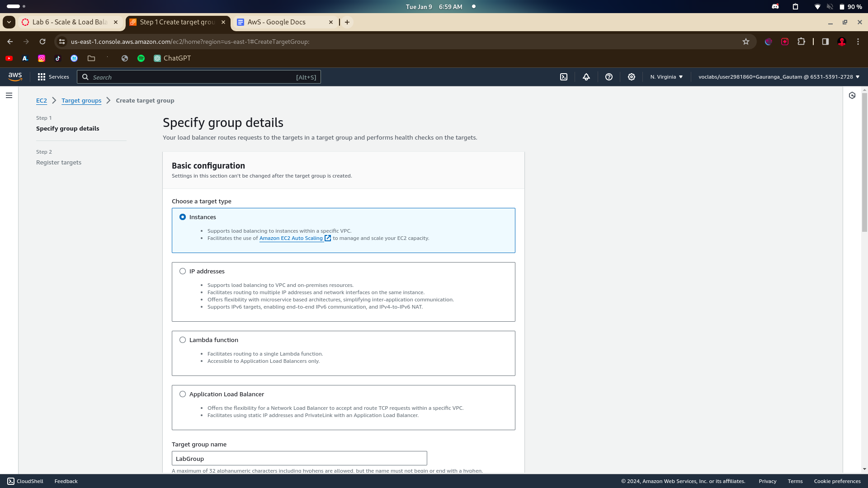
Task: Open the Amazon EC2 Auto Scaling link
Action: (291, 238)
